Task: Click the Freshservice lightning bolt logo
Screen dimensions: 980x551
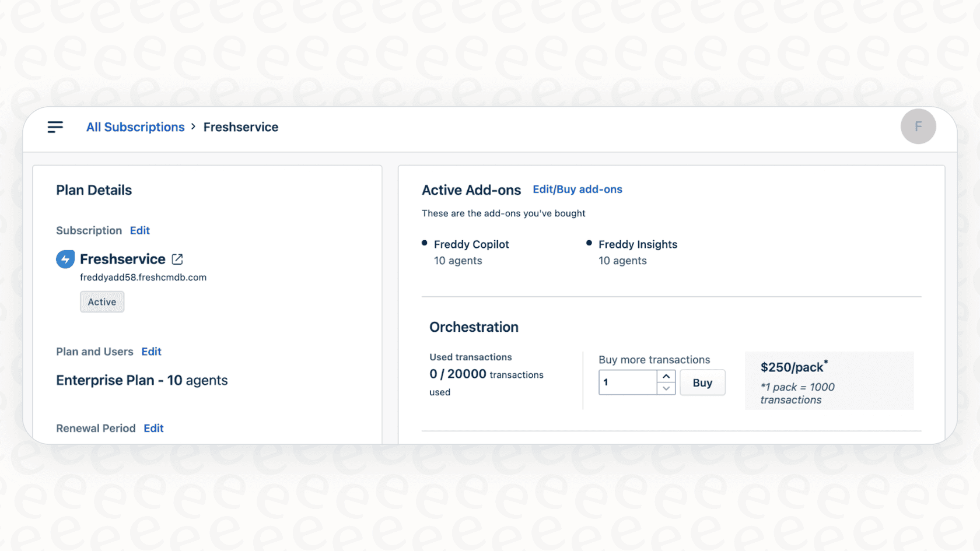Action: coord(65,259)
